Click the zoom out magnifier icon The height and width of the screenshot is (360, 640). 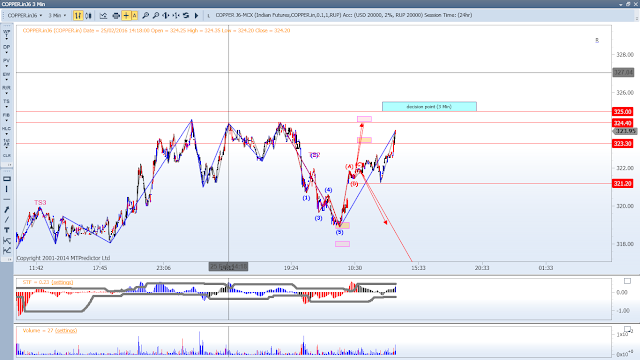(x=156, y=16)
